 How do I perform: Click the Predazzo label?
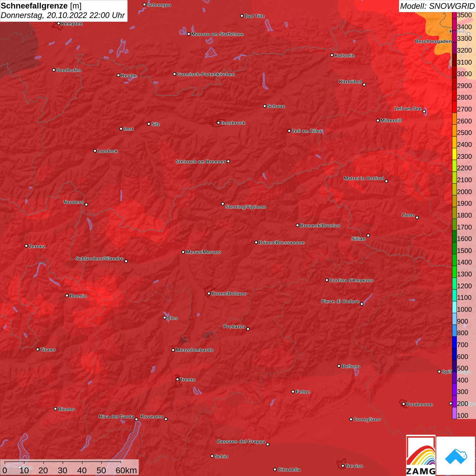coord(234,326)
